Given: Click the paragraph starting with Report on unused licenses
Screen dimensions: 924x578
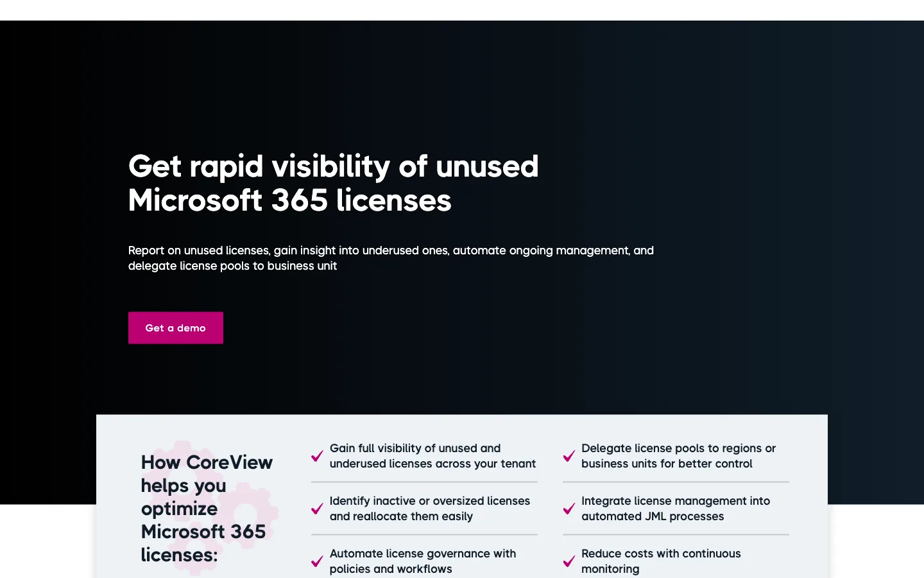Looking at the screenshot, I should tap(391, 258).
